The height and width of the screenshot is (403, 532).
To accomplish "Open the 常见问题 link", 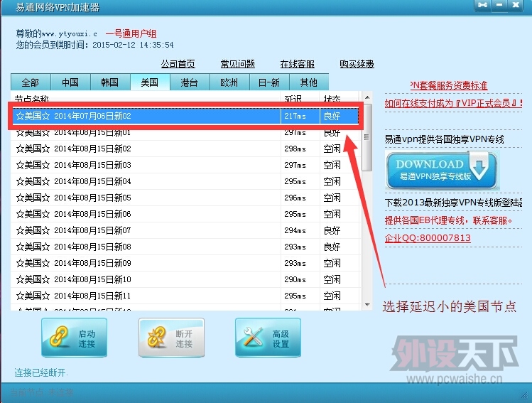I will pyautogui.click(x=237, y=64).
